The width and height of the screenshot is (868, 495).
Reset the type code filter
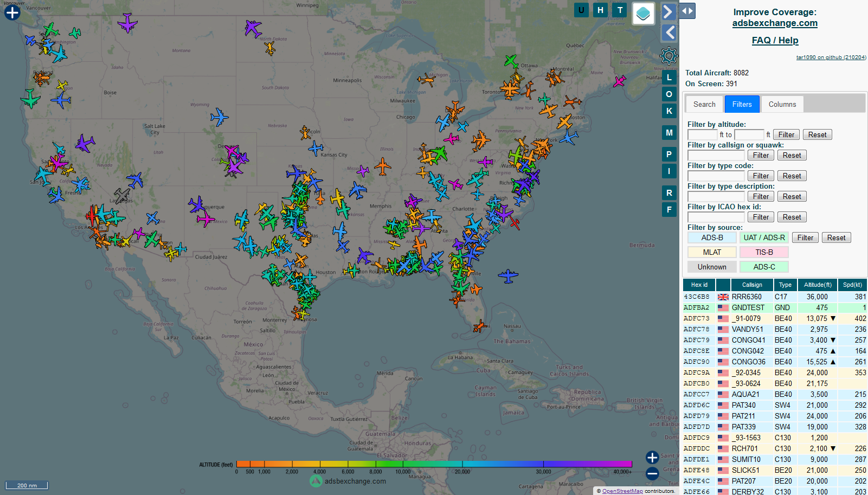tap(792, 176)
